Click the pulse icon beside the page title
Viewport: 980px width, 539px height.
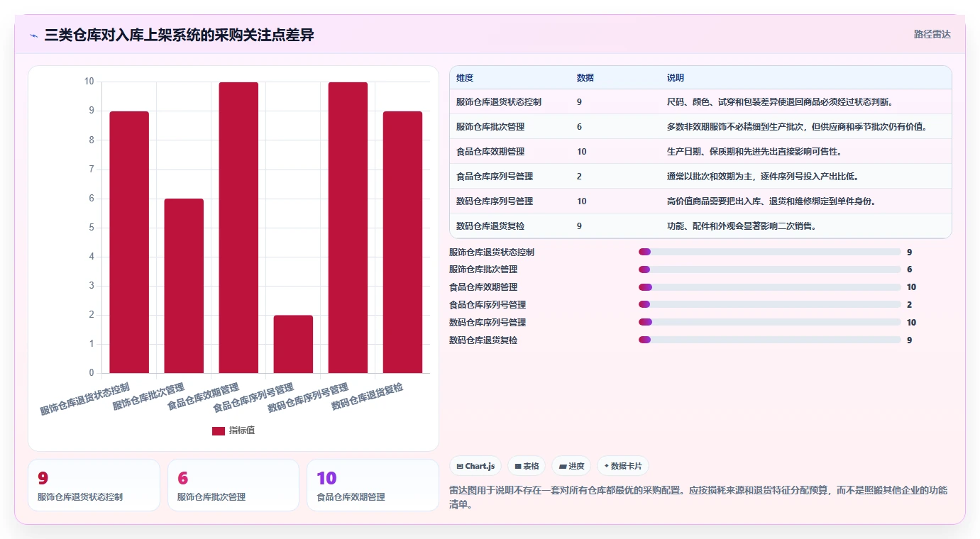pos(34,35)
